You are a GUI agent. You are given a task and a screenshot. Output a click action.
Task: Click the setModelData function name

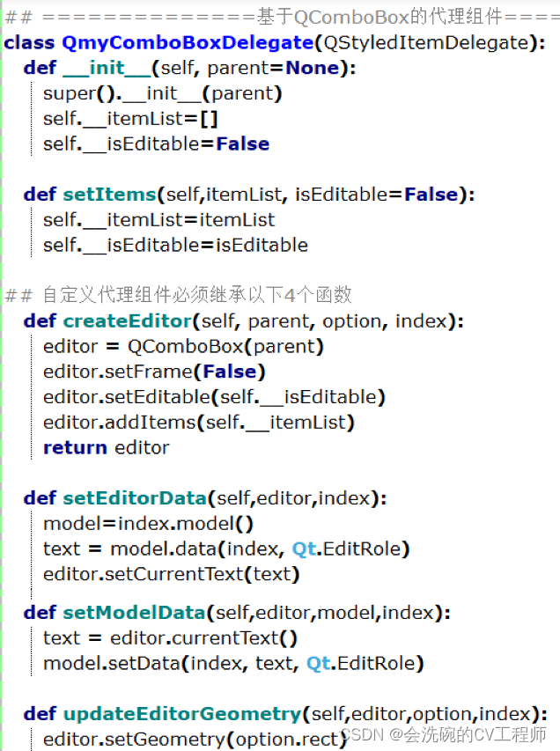pos(134,613)
